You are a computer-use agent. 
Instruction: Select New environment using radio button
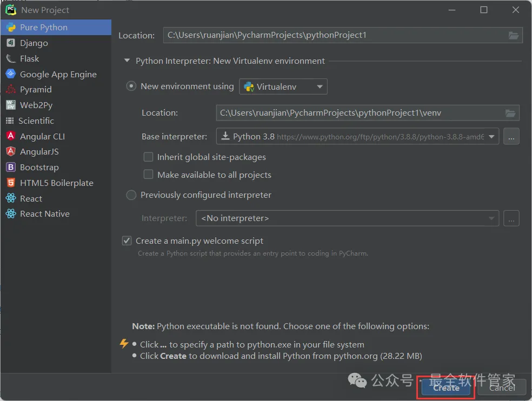131,86
